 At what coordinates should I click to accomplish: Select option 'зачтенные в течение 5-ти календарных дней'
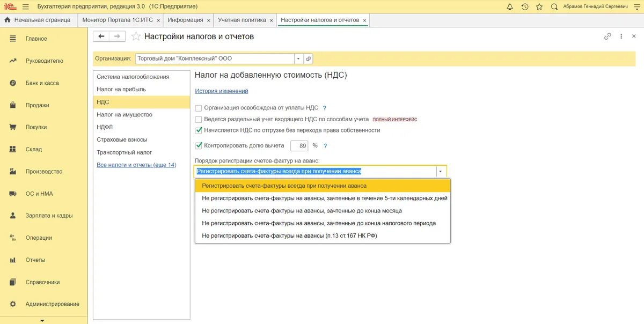(x=323, y=198)
